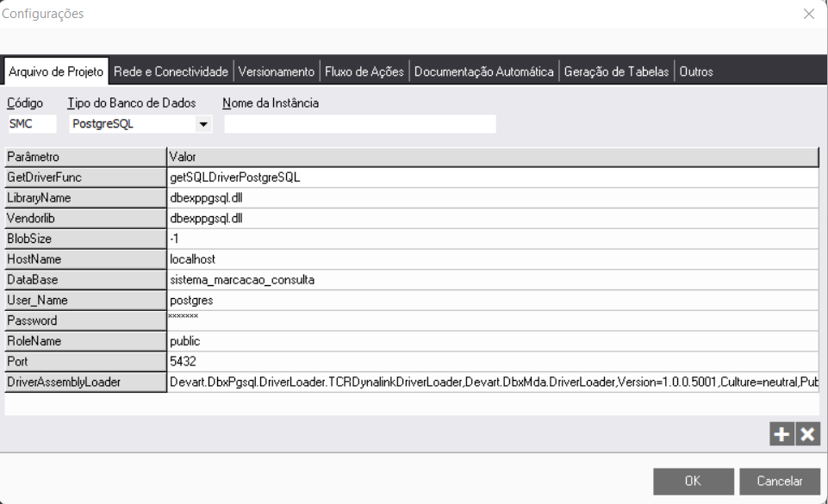Click the X icon to remove parameter

(x=807, y=435)
